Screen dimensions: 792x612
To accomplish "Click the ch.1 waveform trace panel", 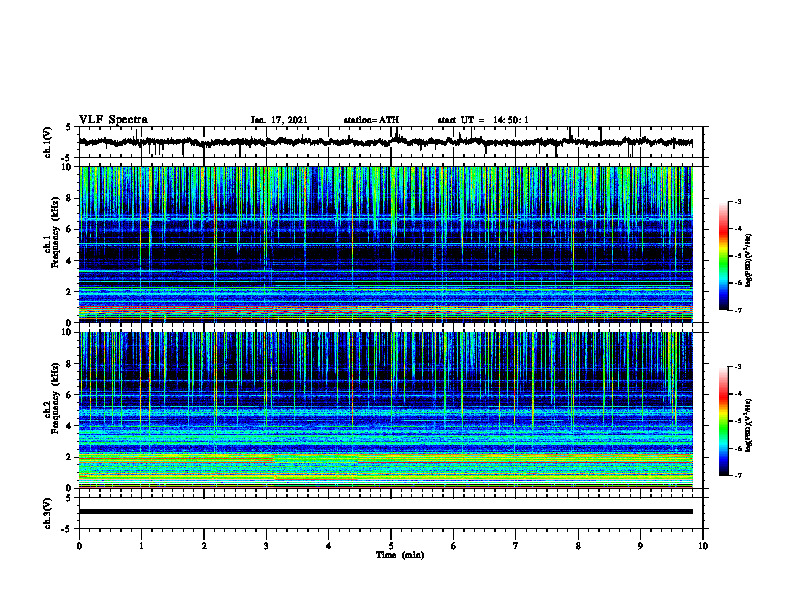I will coord(390,142).
